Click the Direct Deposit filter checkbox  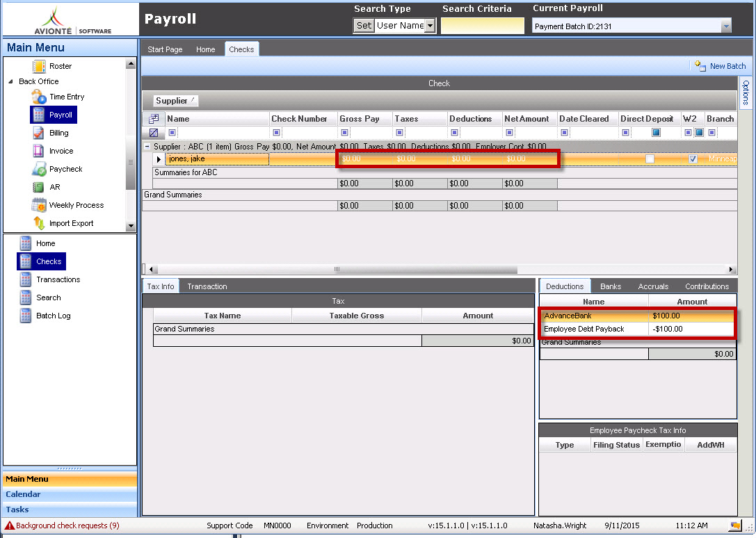click(x=656, y=133)
